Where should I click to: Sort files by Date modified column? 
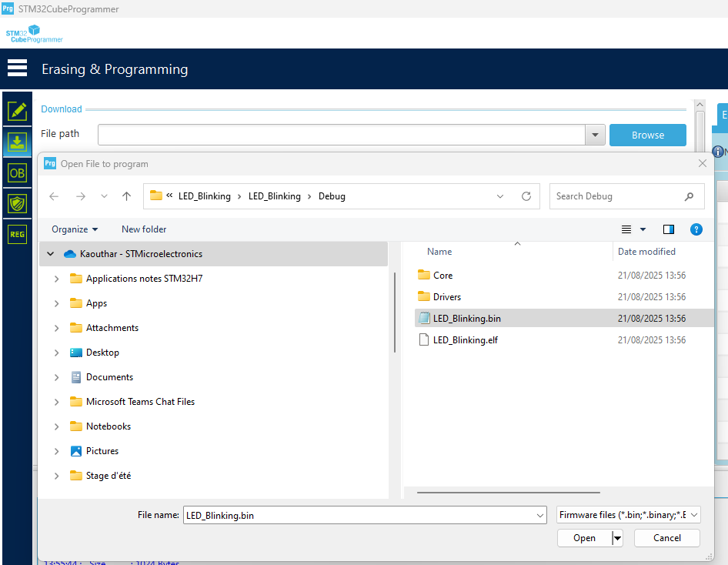coord(646,252)
